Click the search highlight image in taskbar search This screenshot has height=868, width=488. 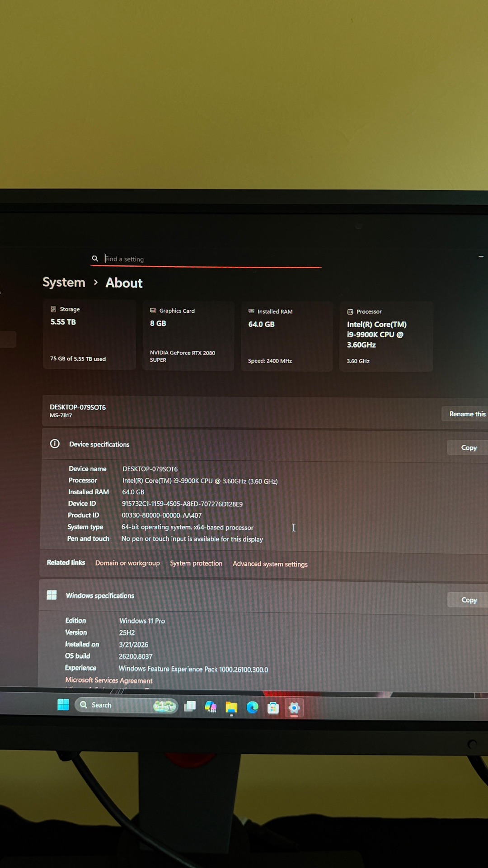[x=164, y=706]
